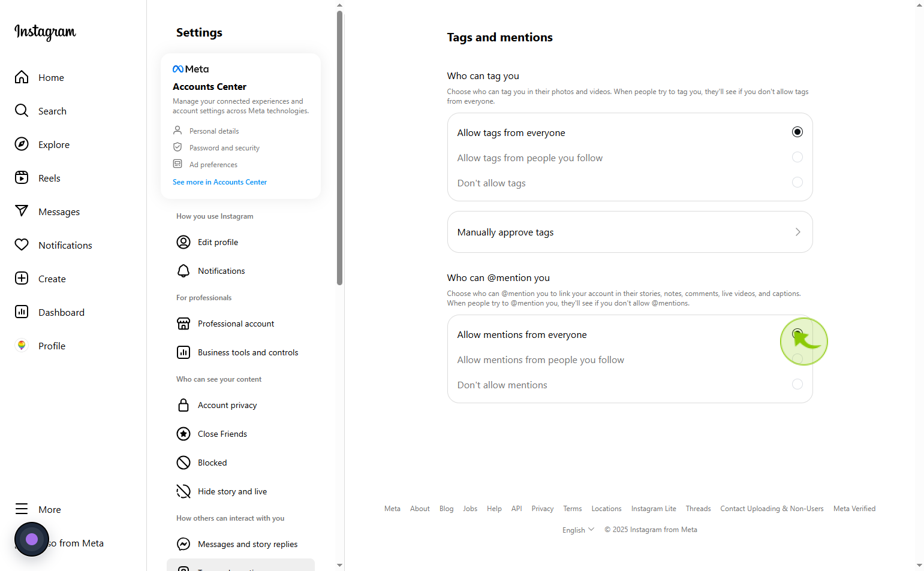Click the Notifications heart icon
This screenshot has width=924, height=571.
click(22, 245)
